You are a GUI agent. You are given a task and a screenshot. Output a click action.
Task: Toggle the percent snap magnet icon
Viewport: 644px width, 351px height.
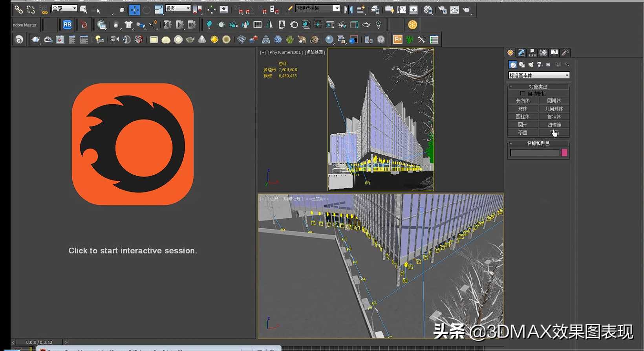(263, 9)
